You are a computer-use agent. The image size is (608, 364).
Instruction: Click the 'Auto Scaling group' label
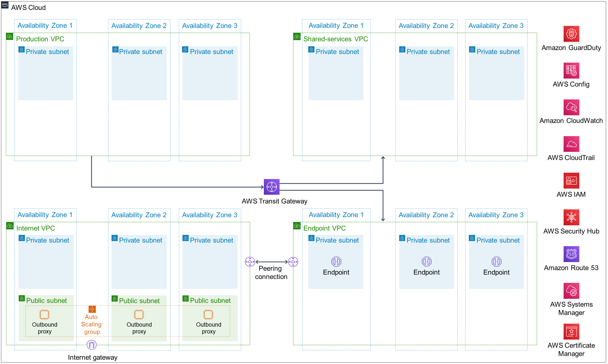click(91, 324)
